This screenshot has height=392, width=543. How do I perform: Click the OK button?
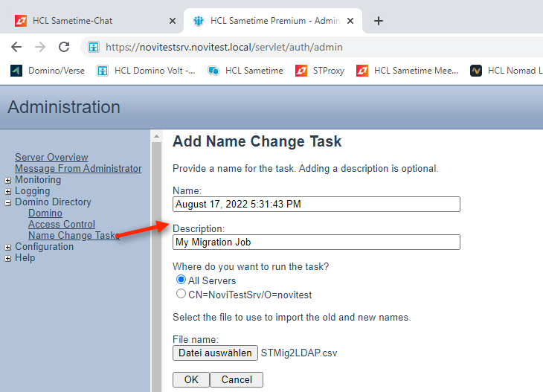pos(191,379)
